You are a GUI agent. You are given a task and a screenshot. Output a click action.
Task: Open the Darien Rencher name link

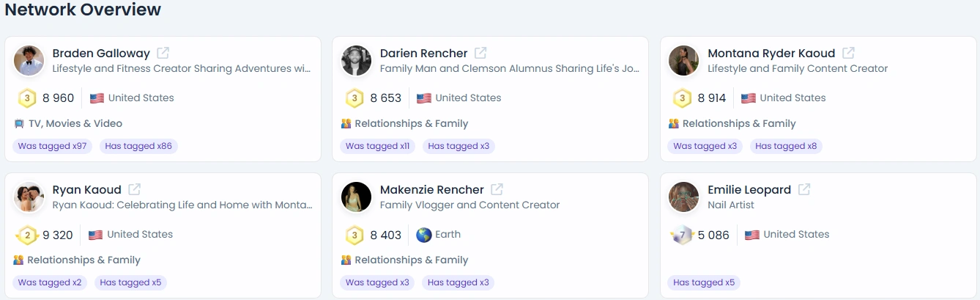(x=424, y=53)
